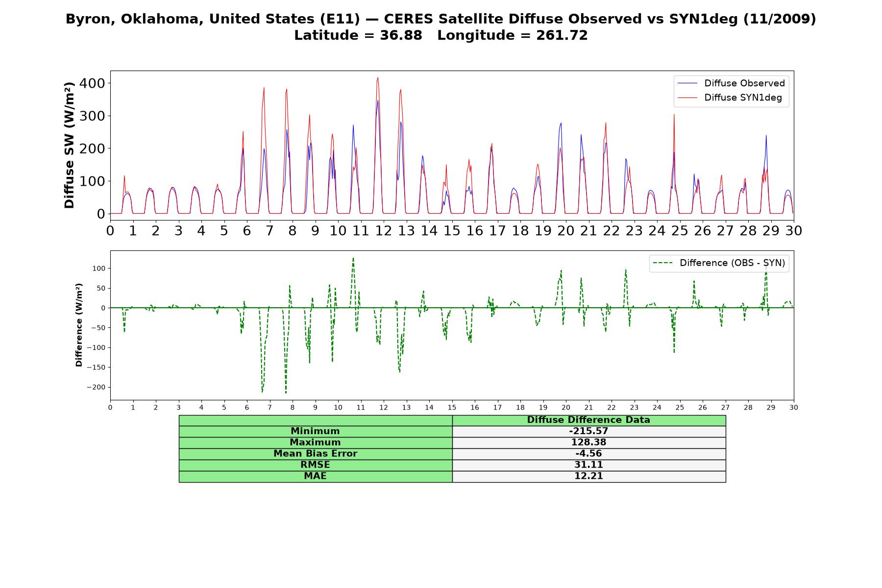Click the 400 tick on y-axis

coord(93,83)
